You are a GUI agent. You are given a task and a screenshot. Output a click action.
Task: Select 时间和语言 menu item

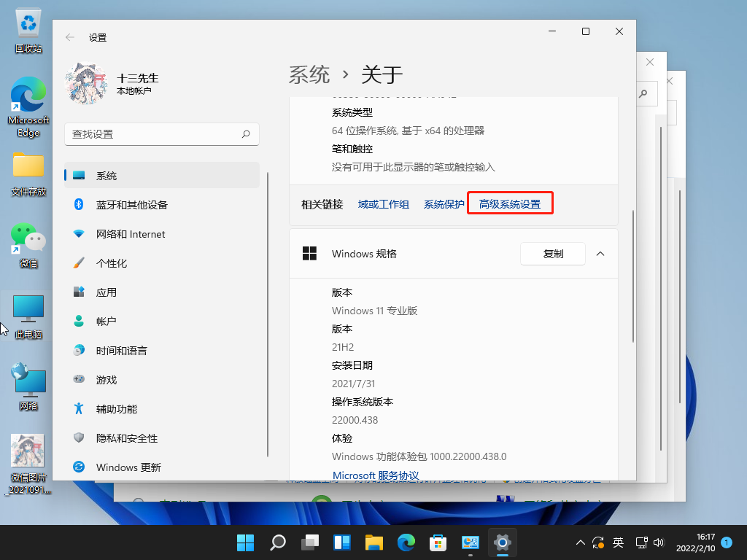(x=121, y=351)
